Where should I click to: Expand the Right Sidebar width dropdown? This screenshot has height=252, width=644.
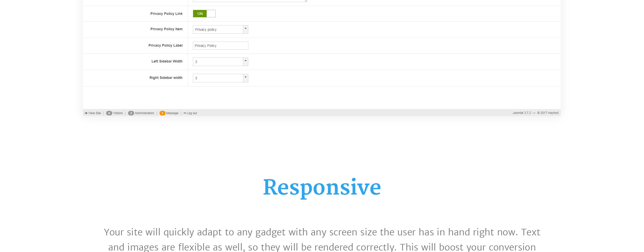(x=220, y=78)
